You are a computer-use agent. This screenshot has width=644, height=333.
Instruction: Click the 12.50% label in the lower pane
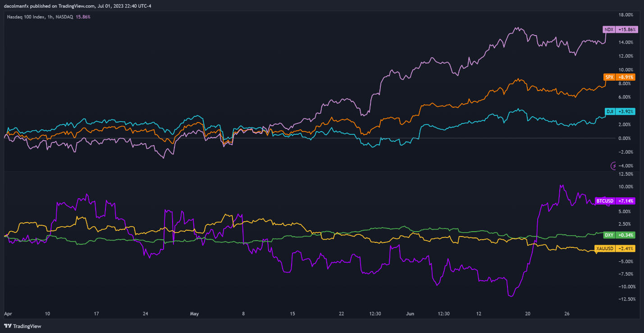coord(626,174)
